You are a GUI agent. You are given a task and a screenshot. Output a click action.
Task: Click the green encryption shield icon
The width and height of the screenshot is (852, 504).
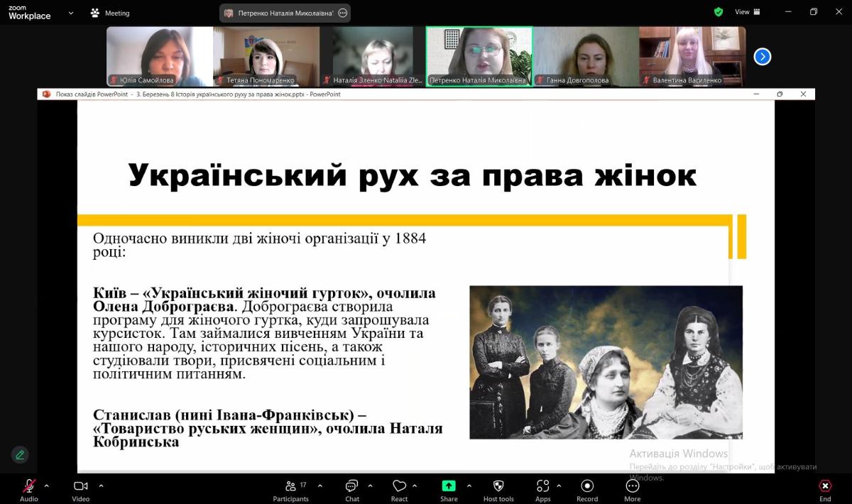[719, 12]
